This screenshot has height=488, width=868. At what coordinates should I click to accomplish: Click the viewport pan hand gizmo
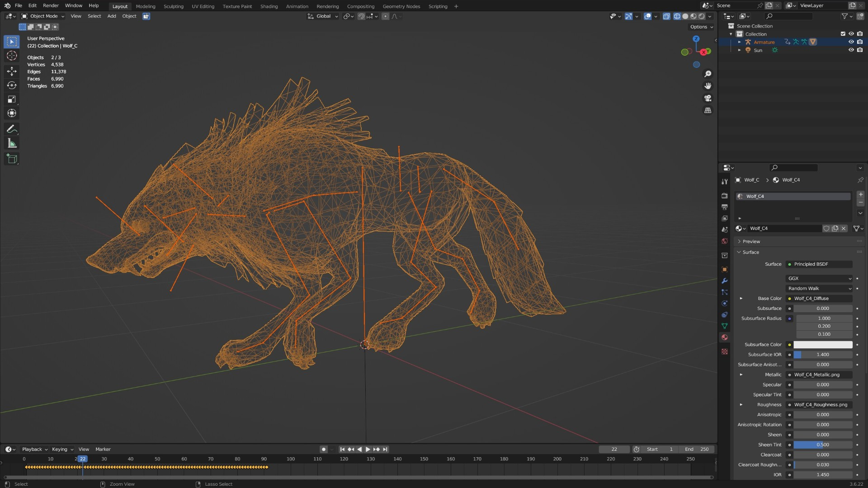coord(708,86)
